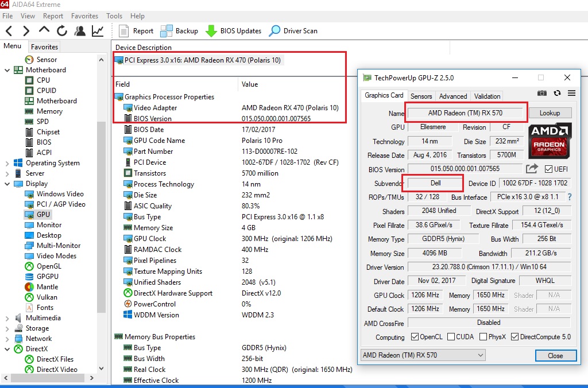Refresh the AIDA64 page
Screen dimensions: 588x388
[x=62, y=31]
